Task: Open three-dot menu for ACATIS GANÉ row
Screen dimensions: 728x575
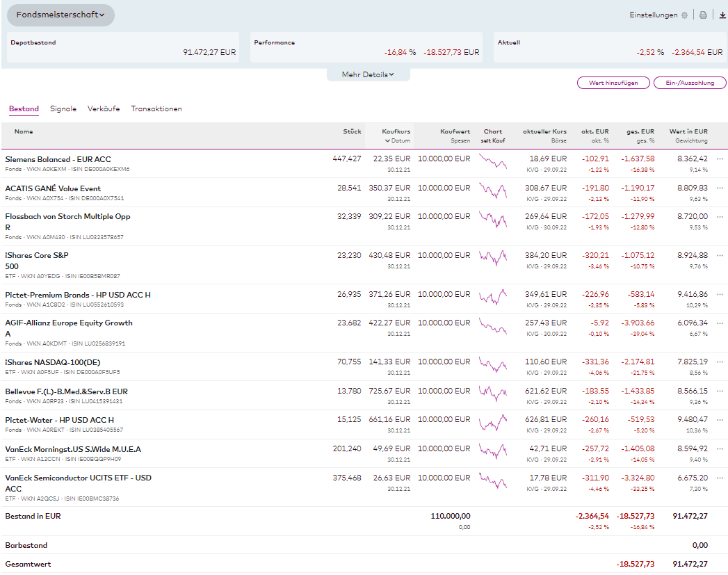Action: coord(720,188)
